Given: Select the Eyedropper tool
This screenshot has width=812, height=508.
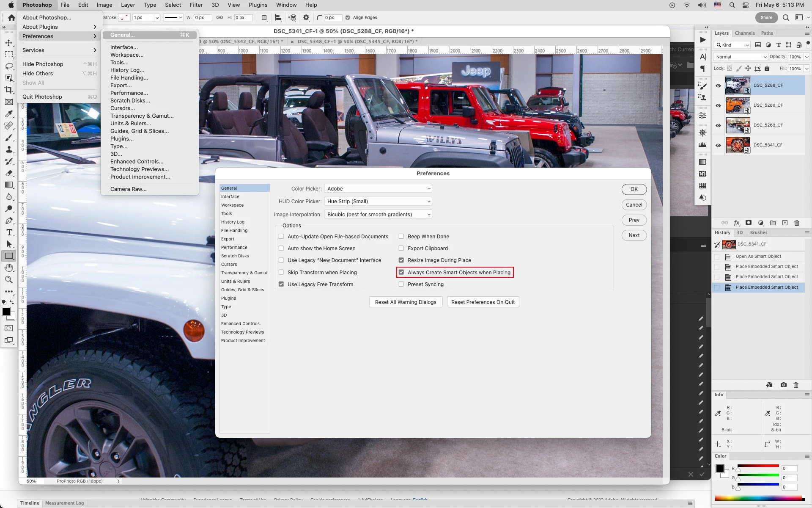Looking at the screenshot, I should click(x=9, y=113).
